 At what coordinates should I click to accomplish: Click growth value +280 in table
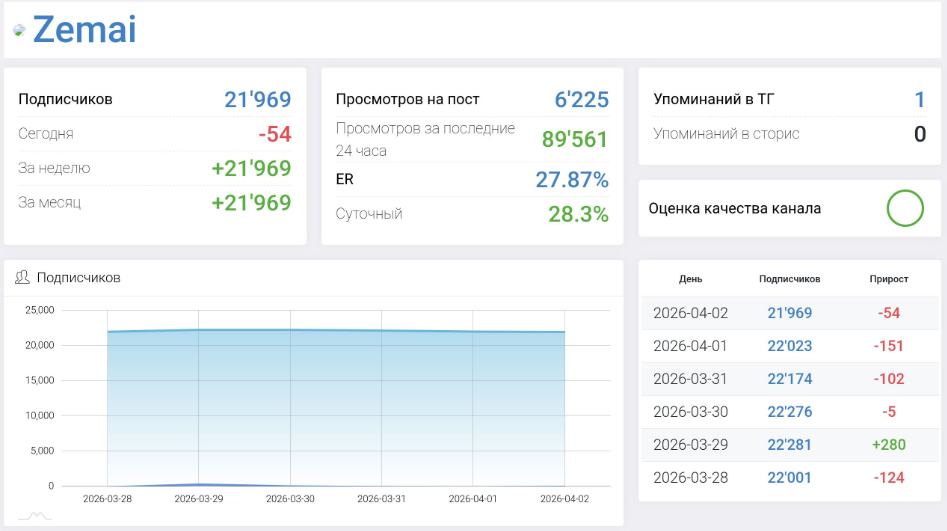(889, 445)
